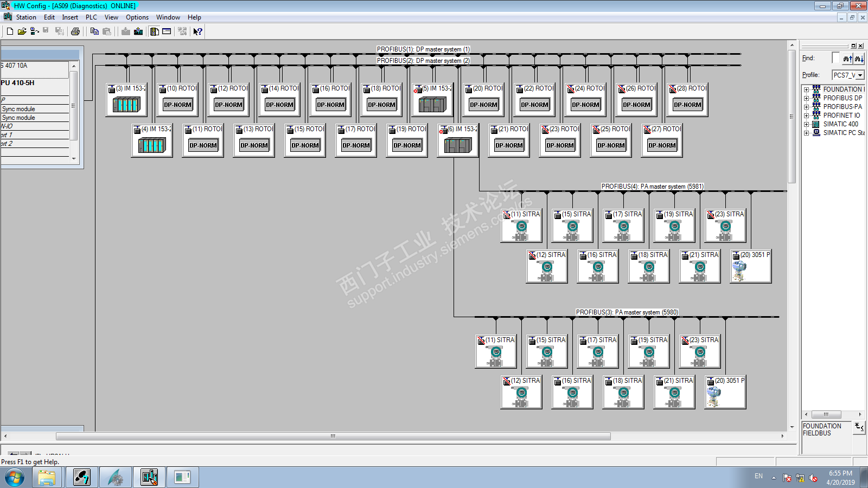Select the (3) IM 153-2 station icon

point(126,99)
